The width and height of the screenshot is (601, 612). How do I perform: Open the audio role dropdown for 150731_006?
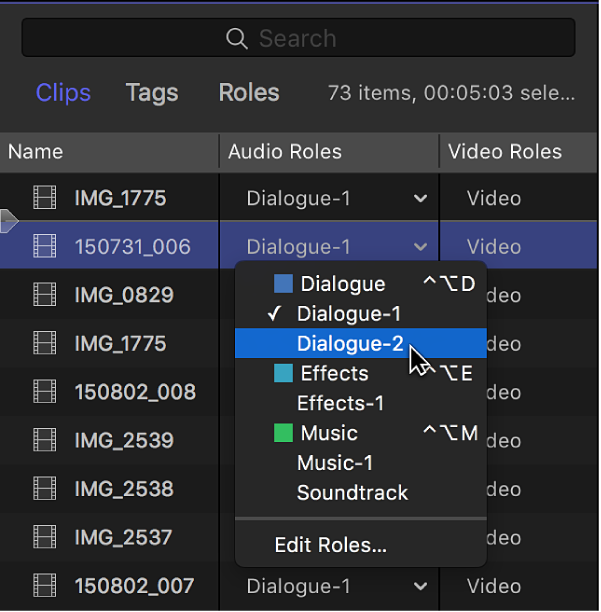point(420,247)
